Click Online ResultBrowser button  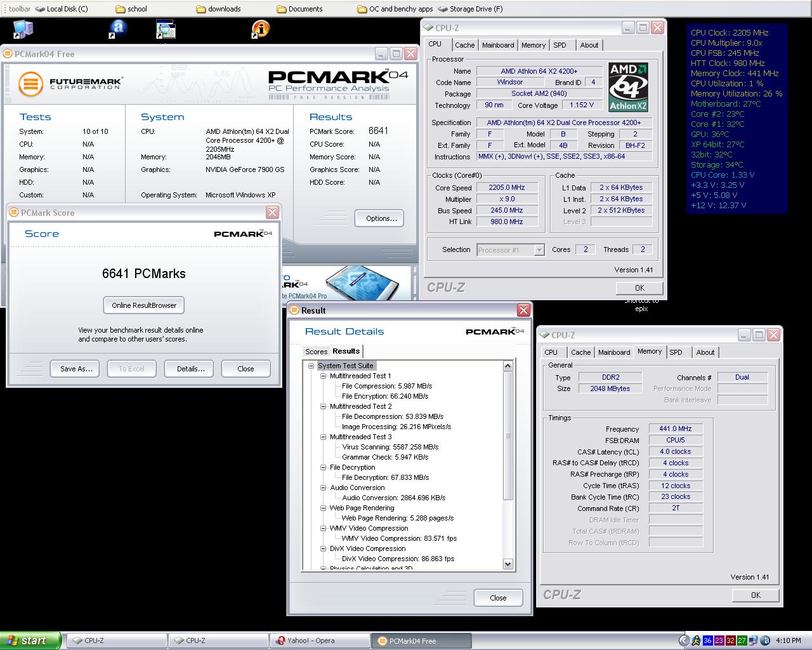click(144, 305)
